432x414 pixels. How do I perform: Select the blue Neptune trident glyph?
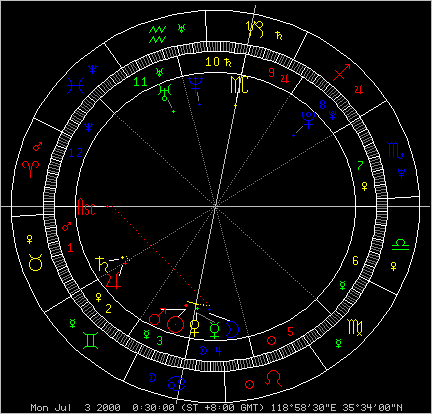(x=195, y=83)
